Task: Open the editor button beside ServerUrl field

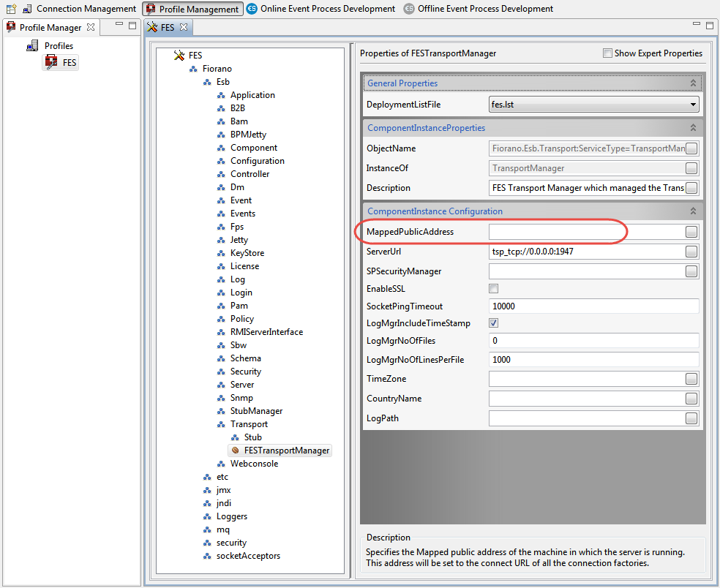Action: 691,252
